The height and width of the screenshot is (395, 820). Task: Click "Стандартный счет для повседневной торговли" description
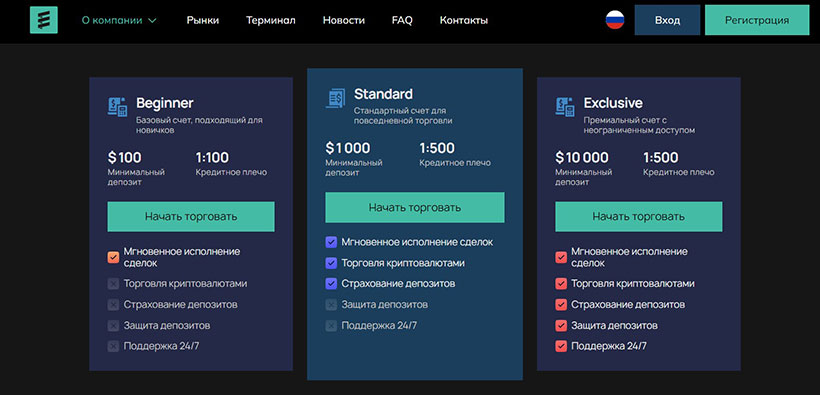pos(403,116)
